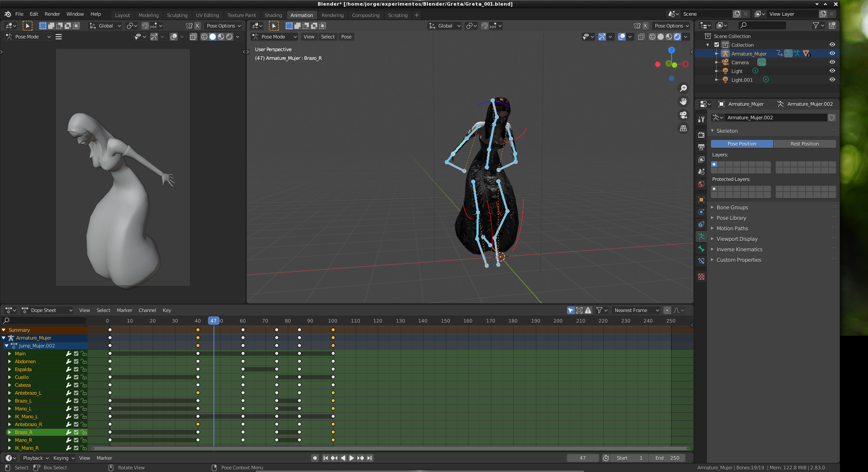The width and height of the screenshot is (868, 472).
Task: Expand the Bone Groups panel
Action: click(x=733, y=207)
